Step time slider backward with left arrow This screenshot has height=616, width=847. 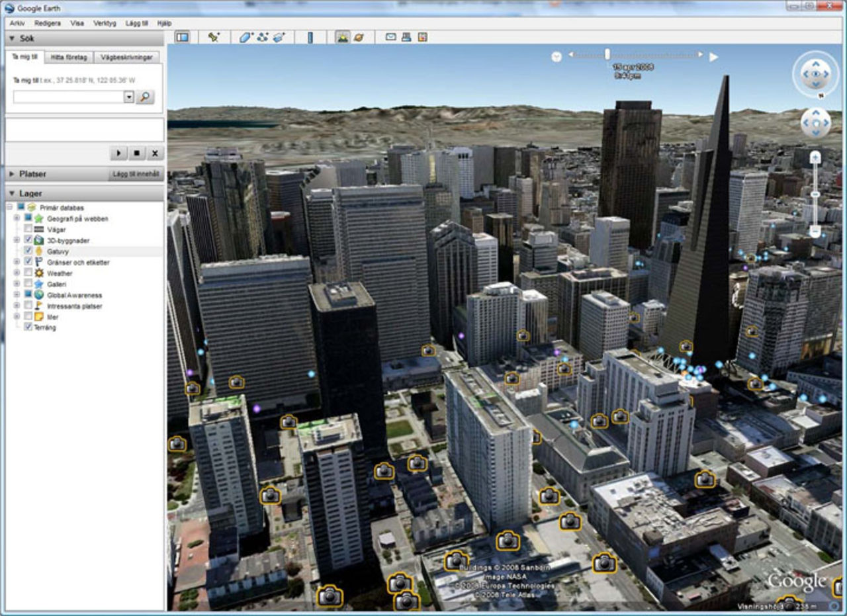[x=572, y=56]
